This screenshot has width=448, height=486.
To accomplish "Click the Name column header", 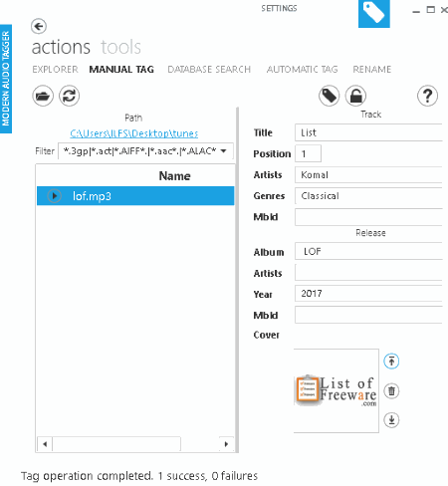I will pos(174,176).
